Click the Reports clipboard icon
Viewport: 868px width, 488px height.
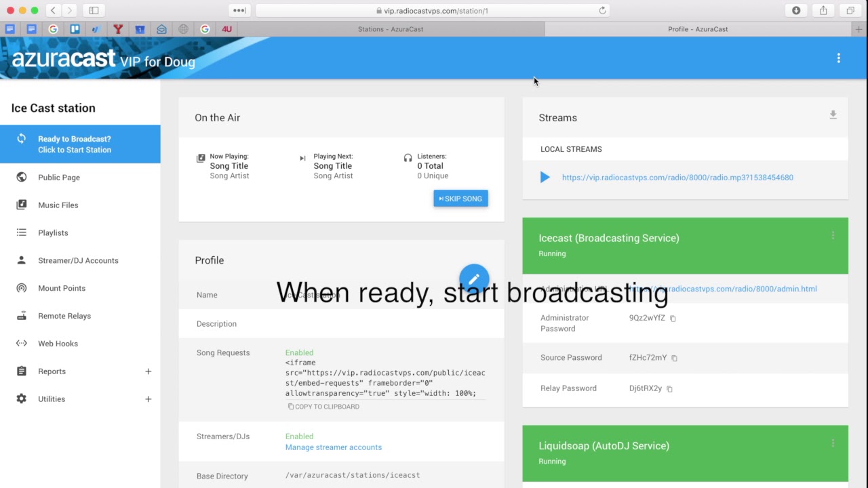22,371
